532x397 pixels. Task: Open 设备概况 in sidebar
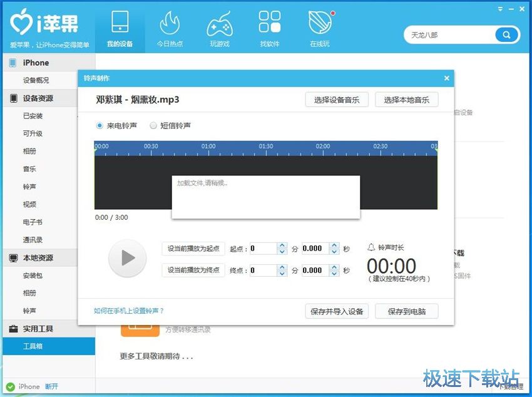[x=36, y=80]
